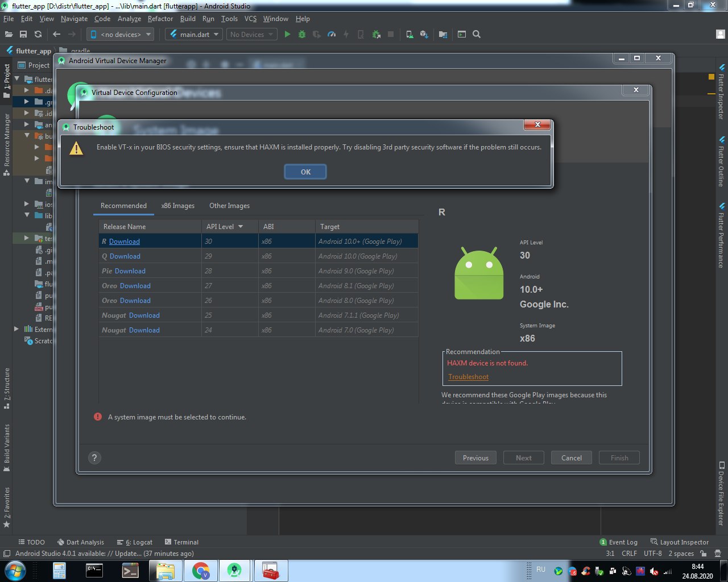Click the Target column header
This screenshot has height=582, width=728.
tap(367, 226)
